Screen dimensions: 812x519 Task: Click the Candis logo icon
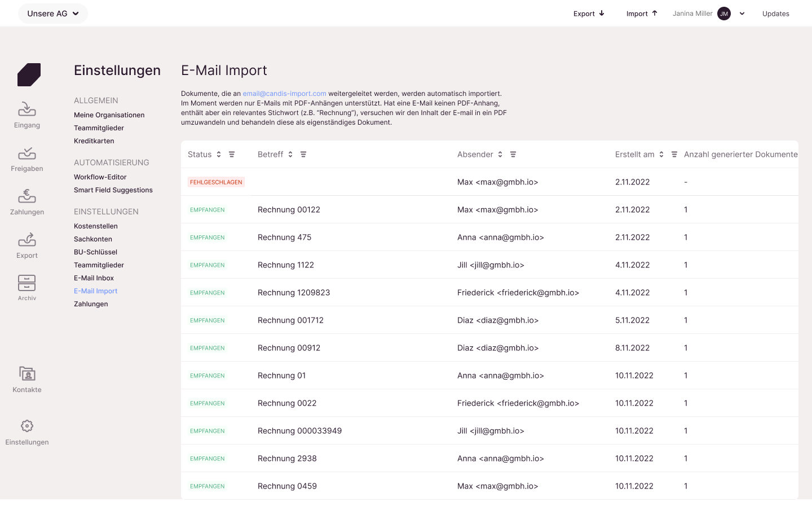click(29, 74)
